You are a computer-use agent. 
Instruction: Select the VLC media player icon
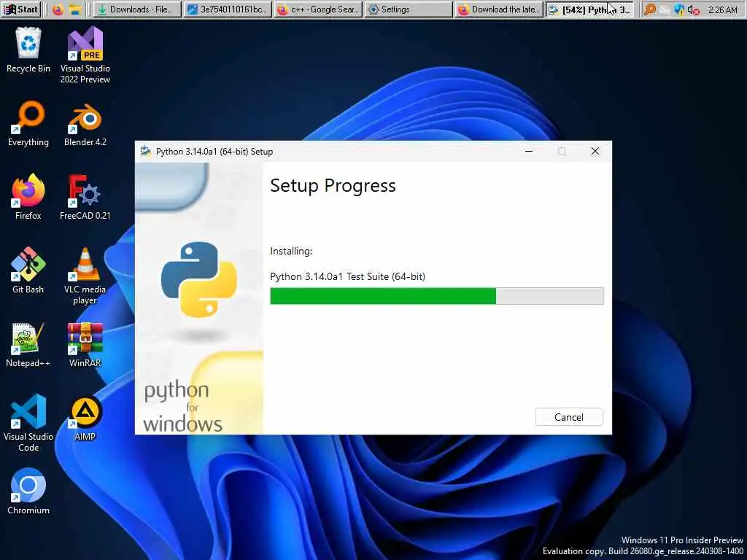coord(85,276)
